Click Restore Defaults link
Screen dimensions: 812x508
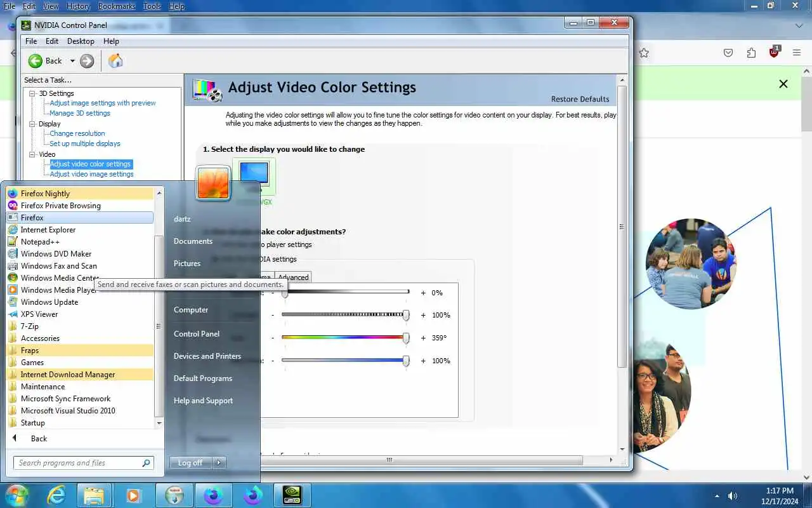580,99
